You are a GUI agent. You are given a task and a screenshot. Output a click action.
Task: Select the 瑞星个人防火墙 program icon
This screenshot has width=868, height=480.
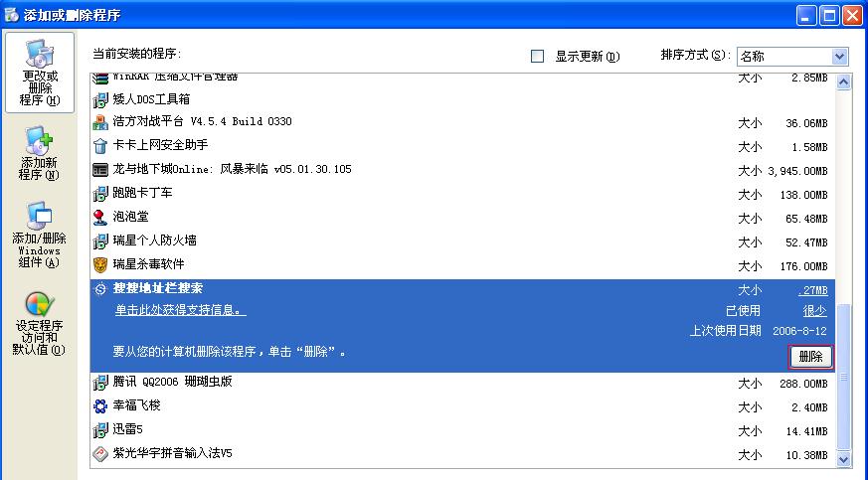[x=100, y=241]
